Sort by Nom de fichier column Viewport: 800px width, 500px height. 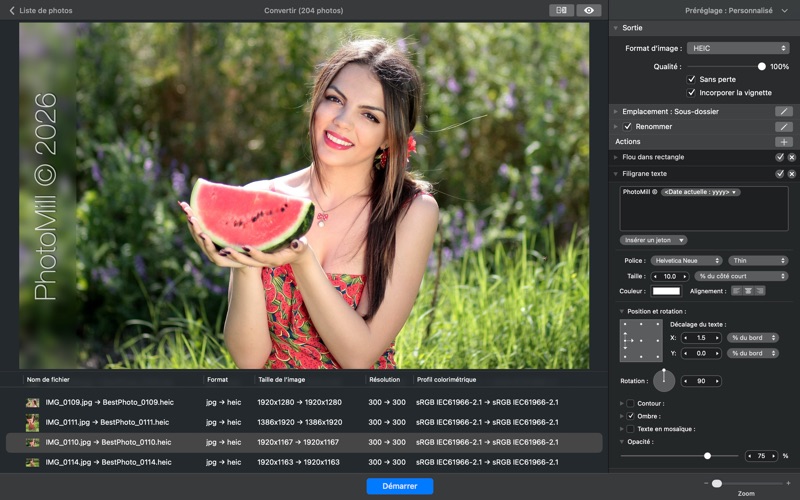coord(48,380)
